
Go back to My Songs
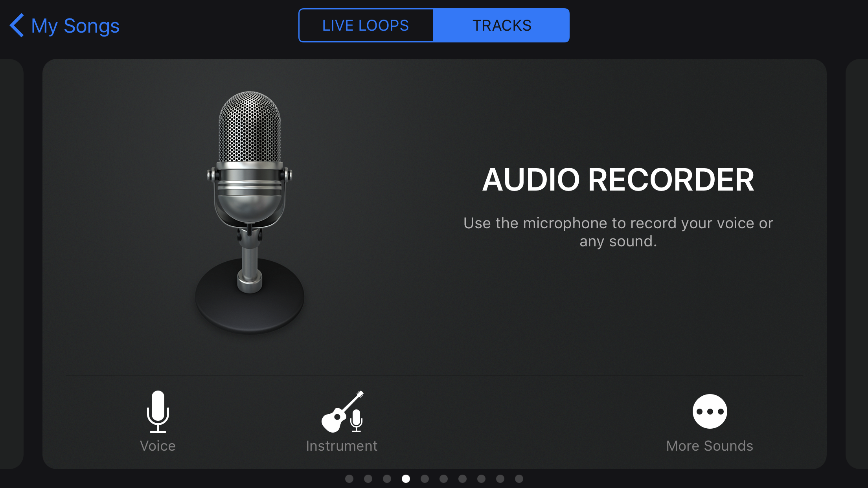75,26
